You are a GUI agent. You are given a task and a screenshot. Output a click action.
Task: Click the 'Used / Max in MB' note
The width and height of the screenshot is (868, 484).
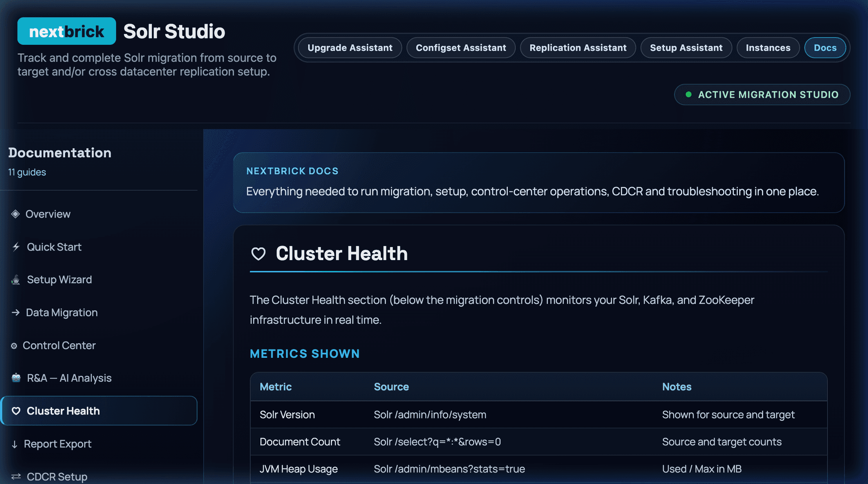click(702, 469)
